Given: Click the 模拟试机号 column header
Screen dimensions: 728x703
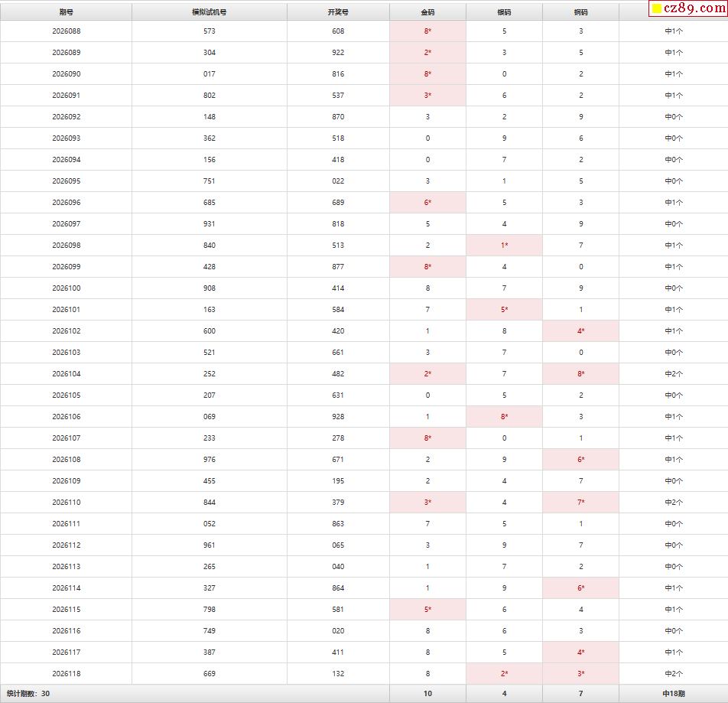Looking at the screenshot, I should pos(210,12).
